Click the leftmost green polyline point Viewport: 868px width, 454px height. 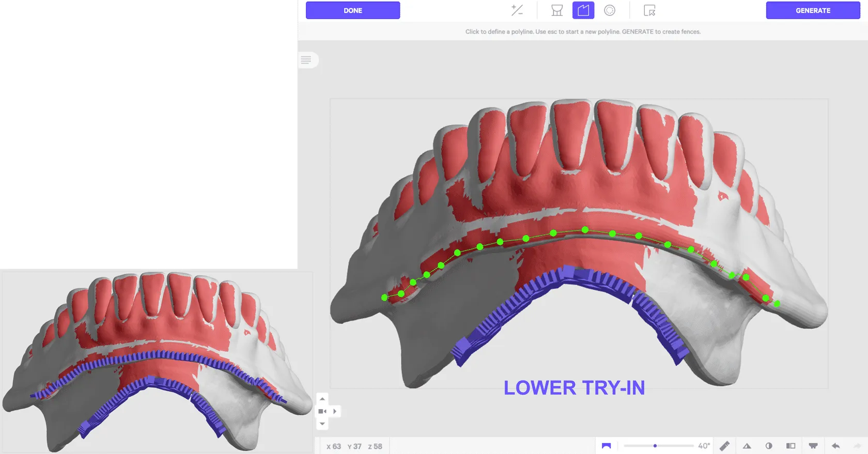384,298
